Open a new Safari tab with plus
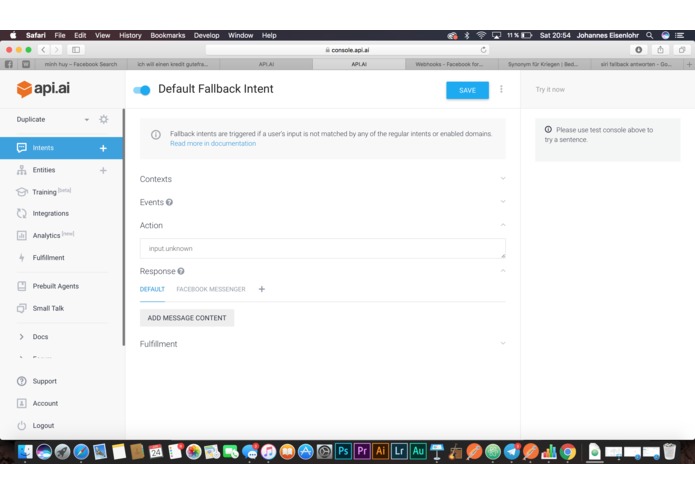The height and width of the screenshot is (494, 695). tap(689, 65)
